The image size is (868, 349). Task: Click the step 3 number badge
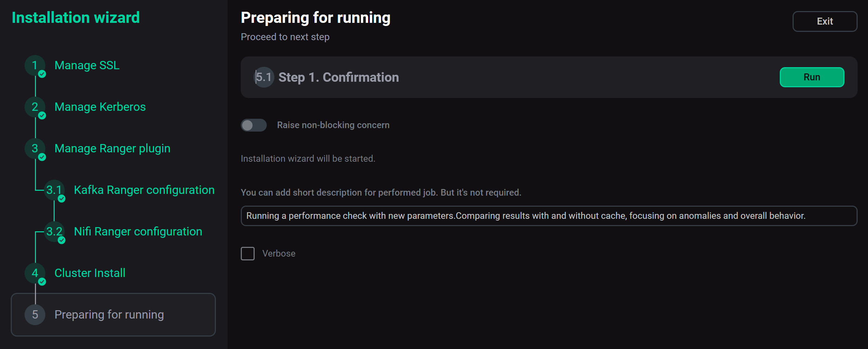coord(35,149)
